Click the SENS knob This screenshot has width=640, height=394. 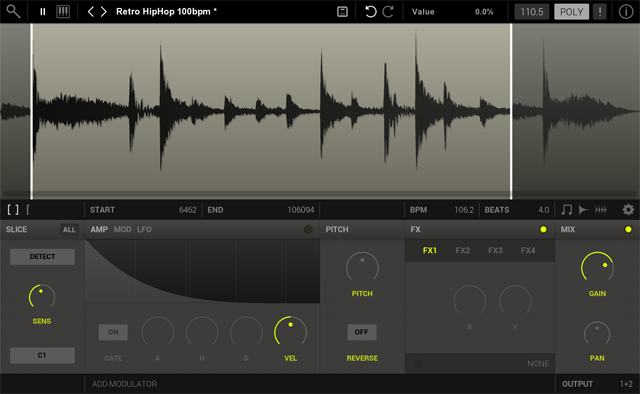pyautogui.click(x=42, y=297)
